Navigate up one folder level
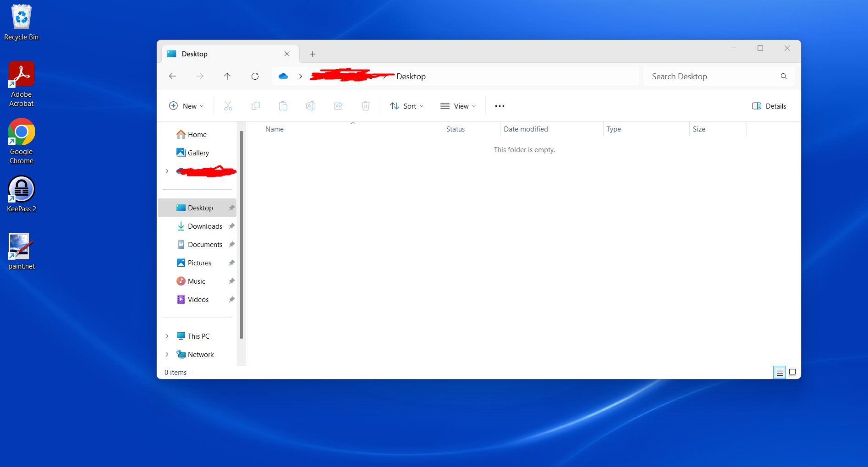This screenshot has height=467, width=868. (227, 76)
